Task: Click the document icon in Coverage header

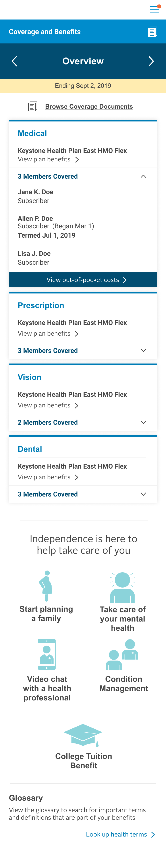Action: (x=152, y=32)
